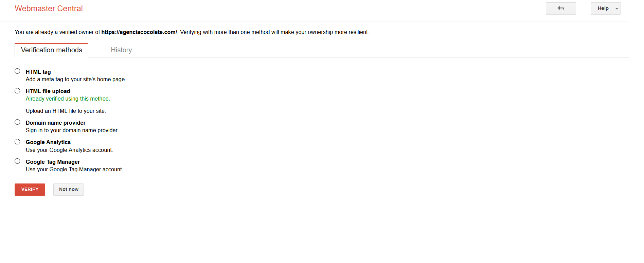Click the red VERIFY button
This screenshot has width=644, height=263.
pos(30,190)
